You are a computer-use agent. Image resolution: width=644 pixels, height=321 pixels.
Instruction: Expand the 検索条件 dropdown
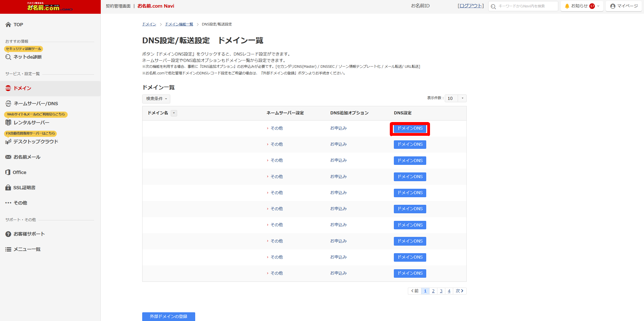click(x=156, y=99)
